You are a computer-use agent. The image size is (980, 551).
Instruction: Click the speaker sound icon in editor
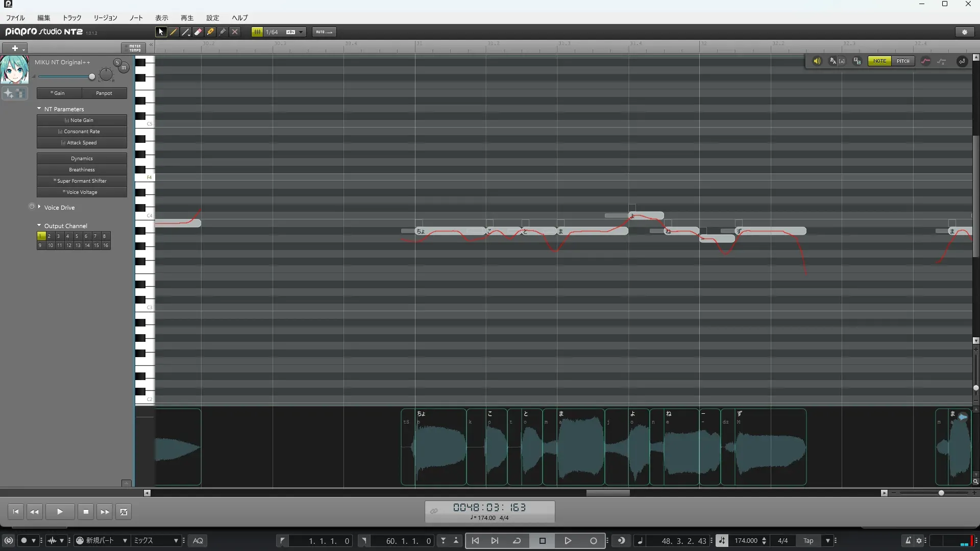tap(817, 61)
